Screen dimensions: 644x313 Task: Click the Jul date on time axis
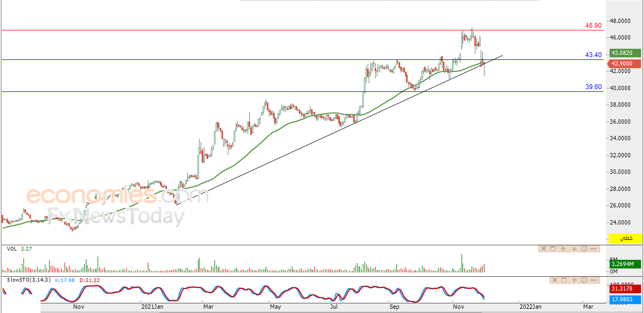click(335, 307)
